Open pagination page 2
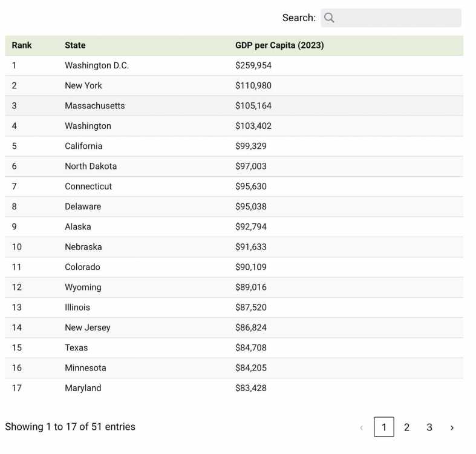476x454 pixels. coord(406,427)
